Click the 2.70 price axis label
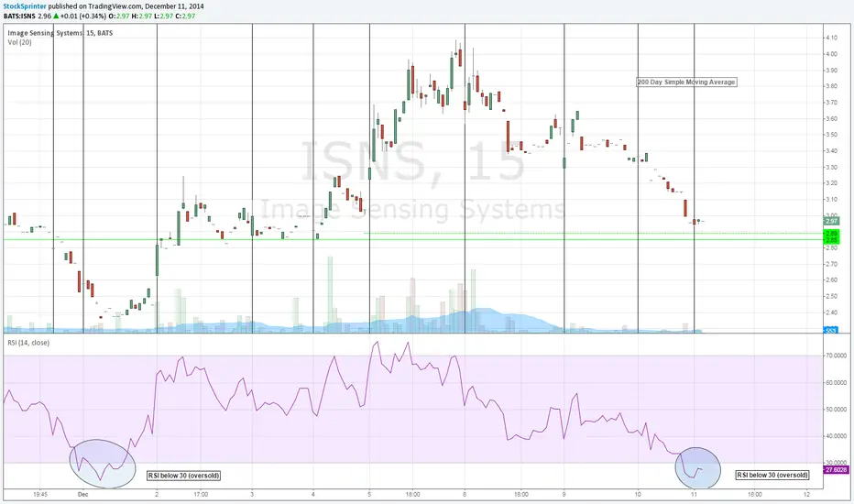 tap(832, 264)
